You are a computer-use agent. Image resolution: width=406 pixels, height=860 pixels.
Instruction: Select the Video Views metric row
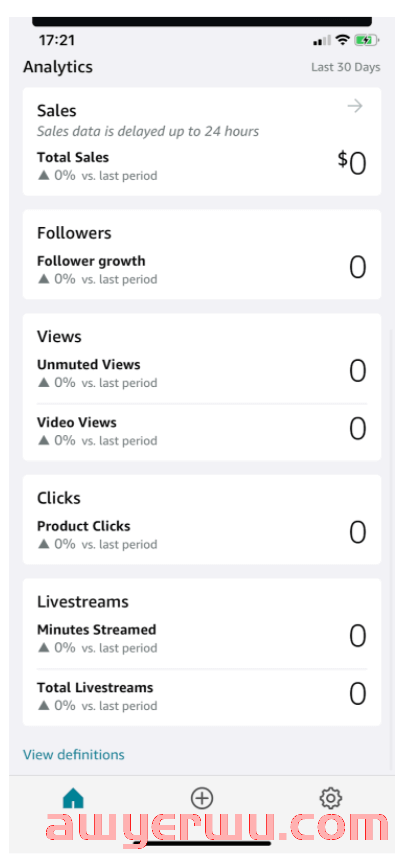pos(202,431)
